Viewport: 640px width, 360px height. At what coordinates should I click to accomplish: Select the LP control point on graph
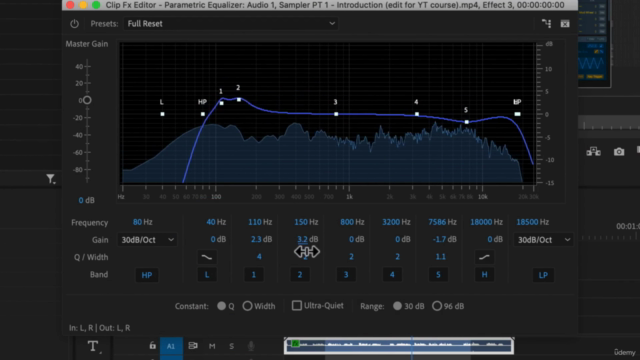point(517,114)
